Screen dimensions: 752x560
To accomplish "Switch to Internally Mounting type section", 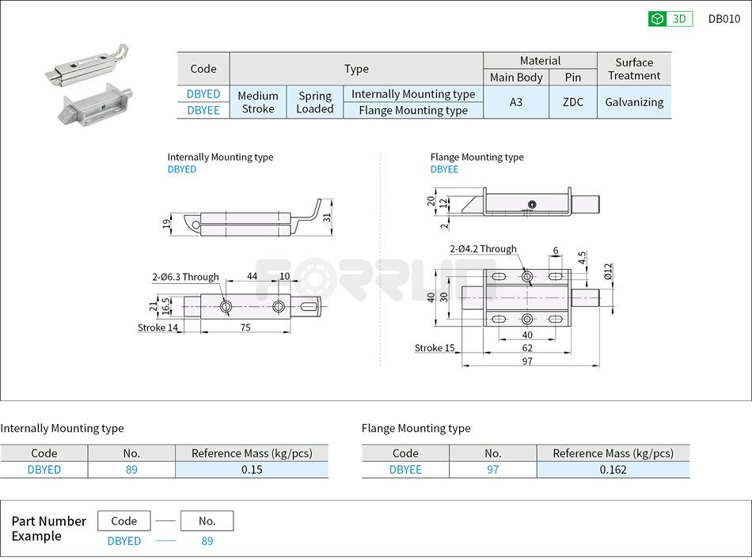I will 63,428.
